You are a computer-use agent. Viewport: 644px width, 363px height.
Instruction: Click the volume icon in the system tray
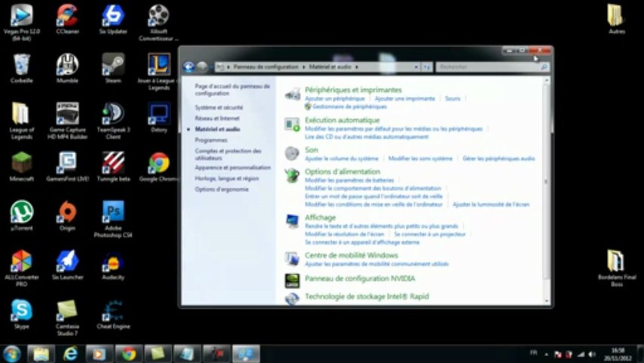[x=592, y=354]
